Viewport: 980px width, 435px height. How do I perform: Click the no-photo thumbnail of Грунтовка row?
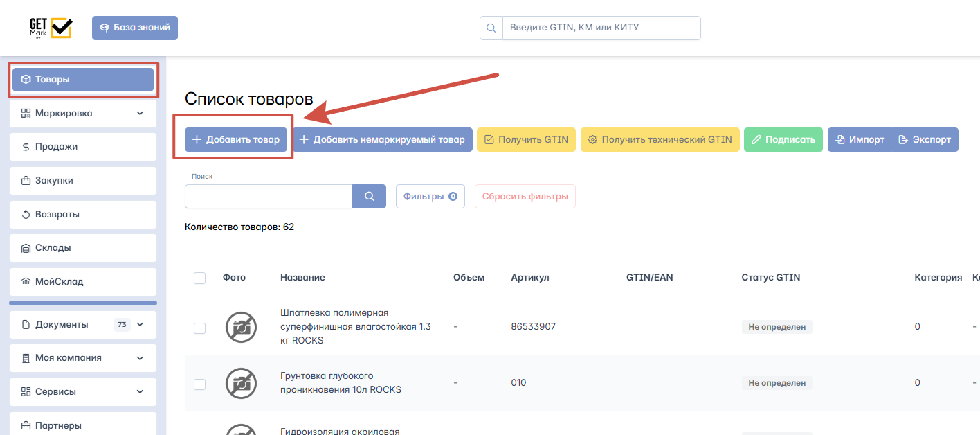pyautogui.click(x=242, y=383)
